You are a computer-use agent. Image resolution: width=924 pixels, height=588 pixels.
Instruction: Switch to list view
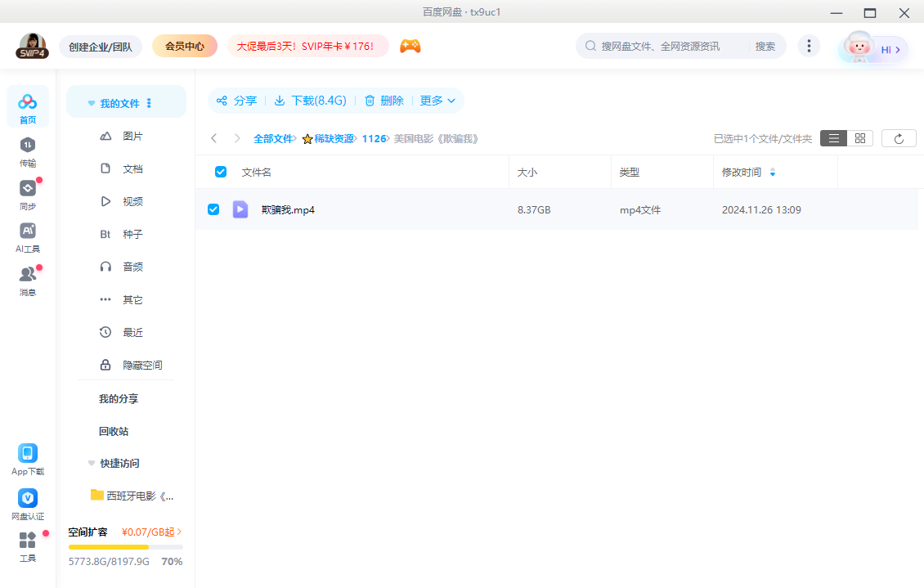coord(833,138)
